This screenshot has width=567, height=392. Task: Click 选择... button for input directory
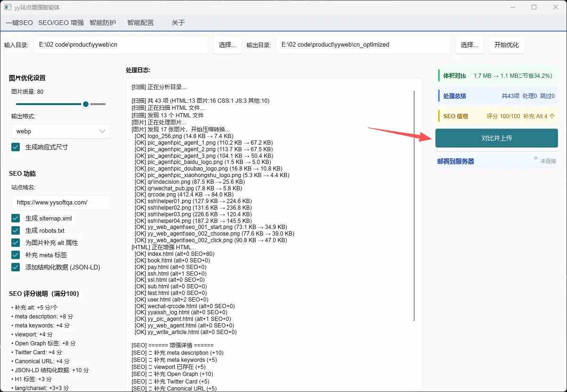point(227,45)
